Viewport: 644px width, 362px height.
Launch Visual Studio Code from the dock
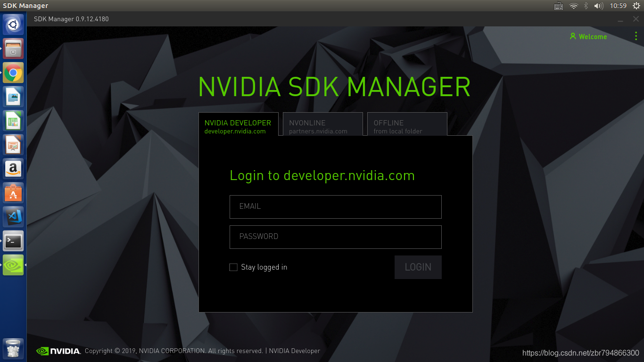[x=13, y=217]
